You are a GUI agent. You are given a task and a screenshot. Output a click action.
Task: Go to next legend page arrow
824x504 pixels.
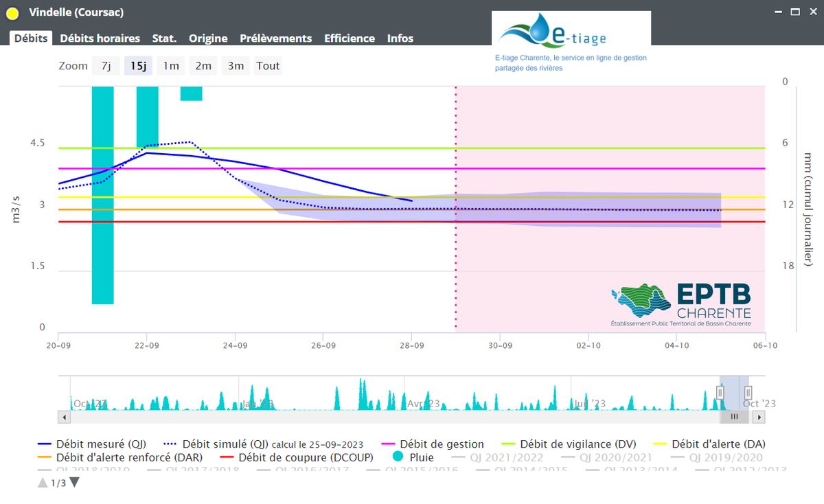75,483
